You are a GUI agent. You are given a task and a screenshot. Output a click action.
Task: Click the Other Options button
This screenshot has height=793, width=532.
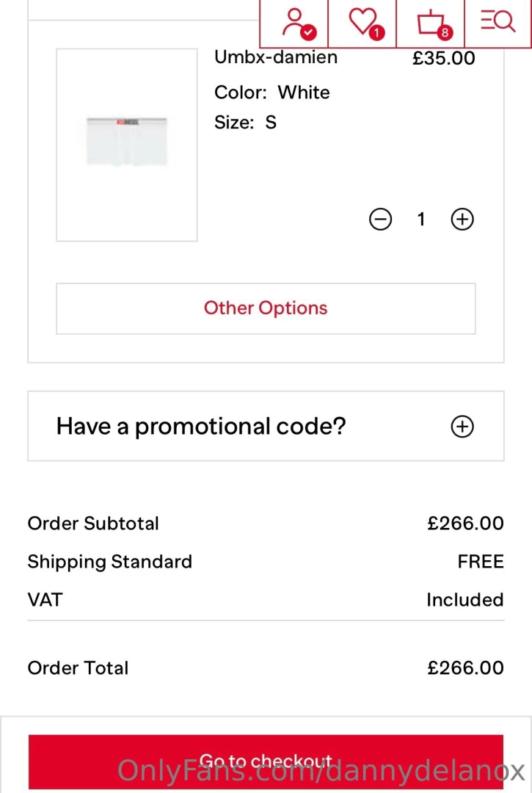(x=266, y=308)
